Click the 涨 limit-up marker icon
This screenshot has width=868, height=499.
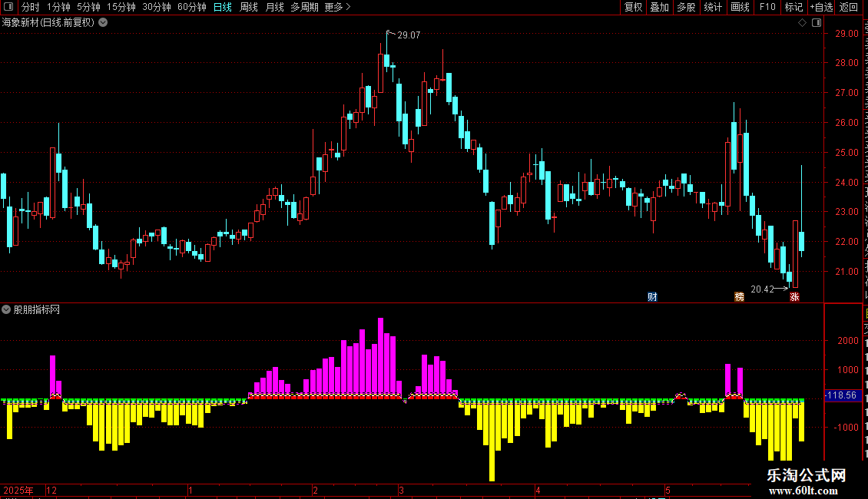click(x=794, y=297)
